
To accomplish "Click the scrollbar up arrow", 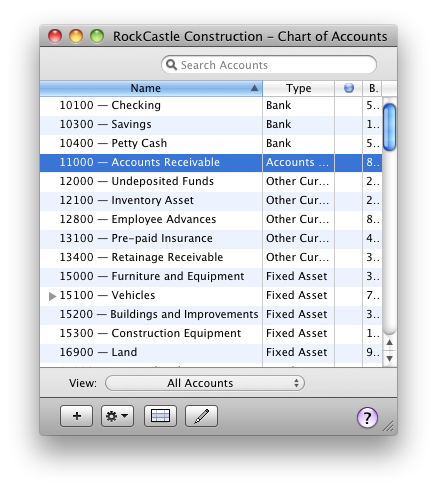I will pyautogui.click(x=389, y=343).
